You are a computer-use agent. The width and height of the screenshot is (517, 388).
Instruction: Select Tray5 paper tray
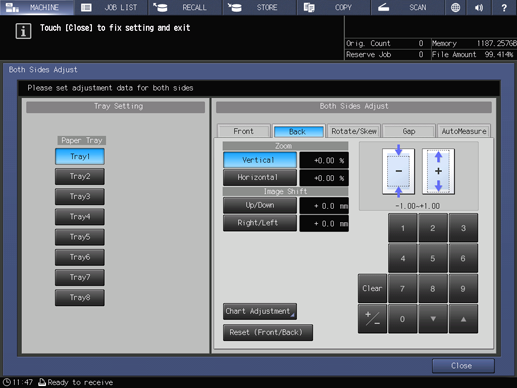(80, 237)
